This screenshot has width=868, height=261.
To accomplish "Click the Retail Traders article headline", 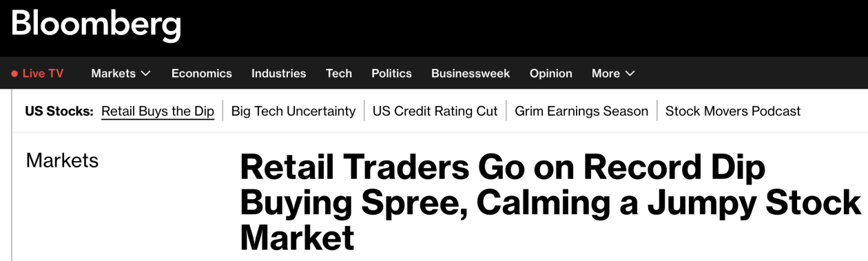I will click(550, 202).
